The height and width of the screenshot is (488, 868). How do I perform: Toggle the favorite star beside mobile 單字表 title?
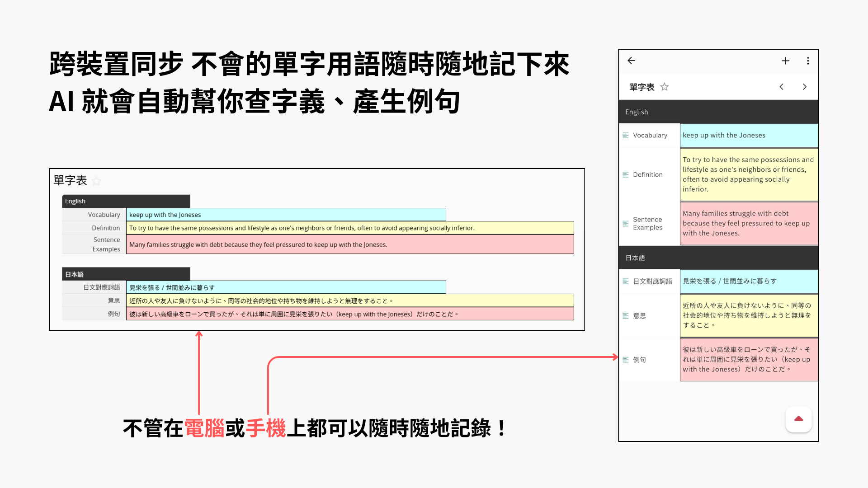(665, 87)
